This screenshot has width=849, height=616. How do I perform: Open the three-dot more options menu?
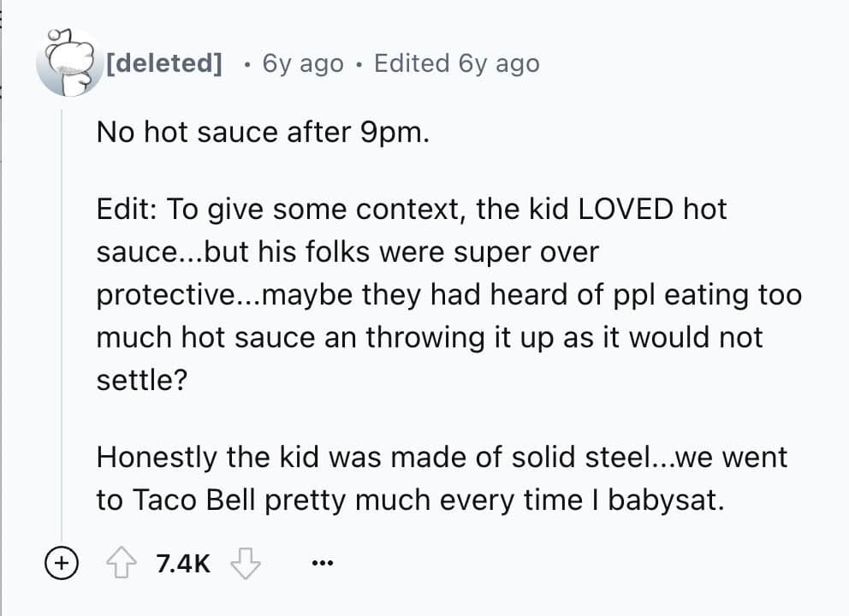tap(322, 564)
